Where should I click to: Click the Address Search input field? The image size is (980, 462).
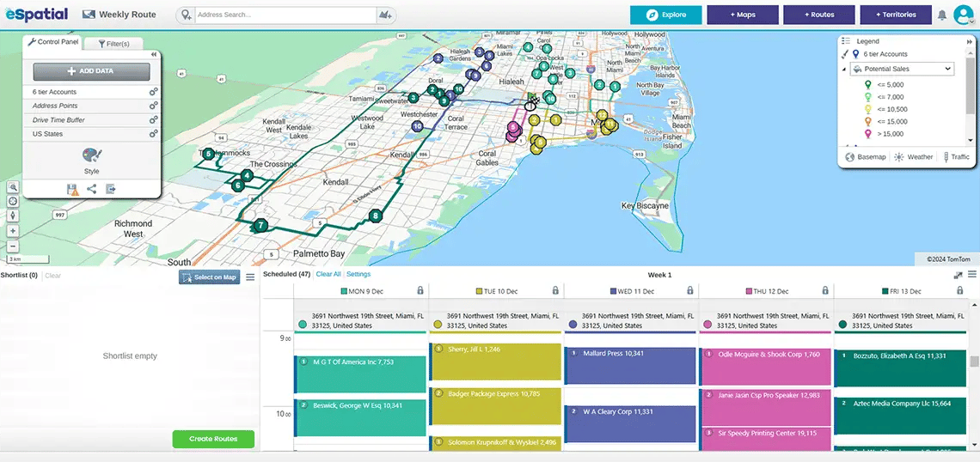285,15
